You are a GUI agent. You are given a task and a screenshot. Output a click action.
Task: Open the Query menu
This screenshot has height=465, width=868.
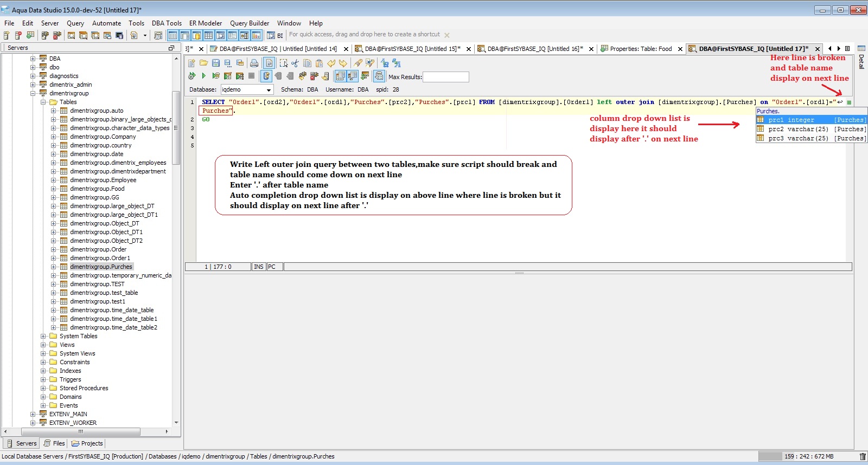coord(75,23)
